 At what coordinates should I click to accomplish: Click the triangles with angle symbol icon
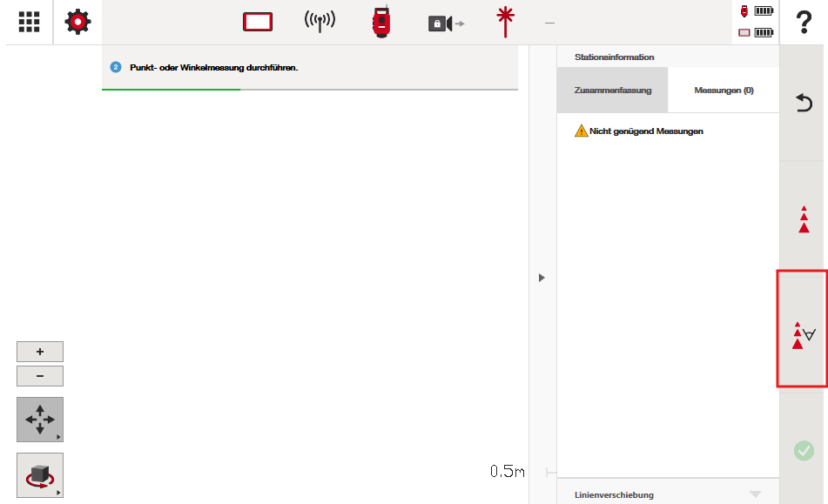(803, 335)
